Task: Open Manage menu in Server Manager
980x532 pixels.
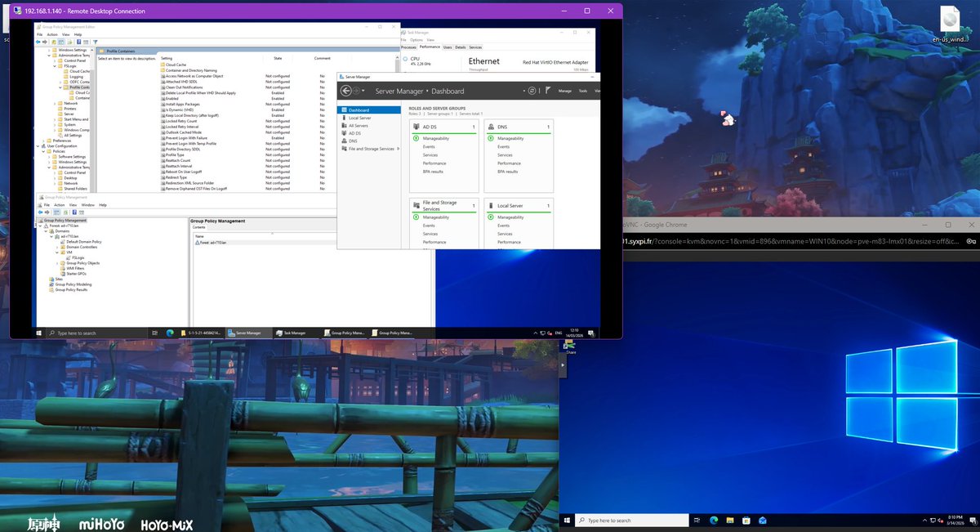Action: coord(564,91)
